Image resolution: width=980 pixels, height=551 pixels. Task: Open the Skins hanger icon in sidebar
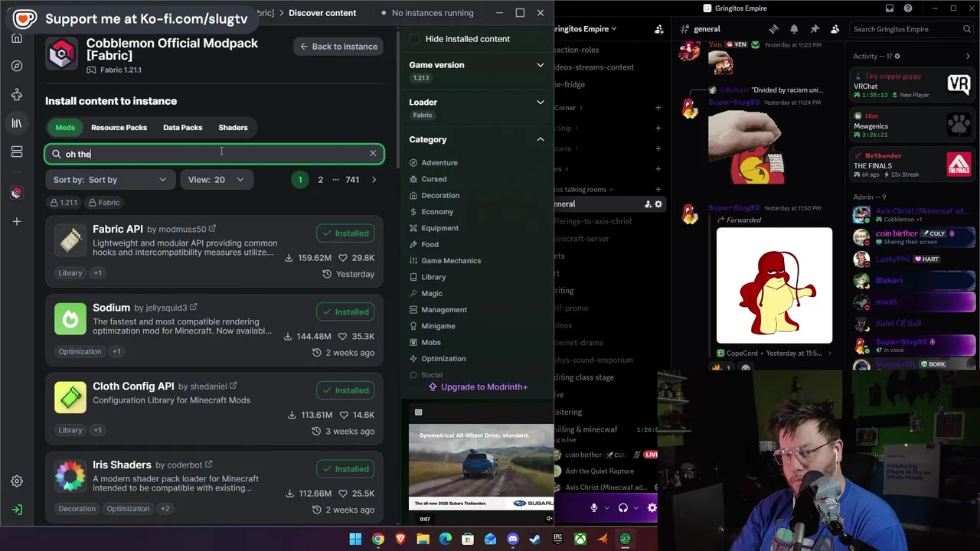17,95
